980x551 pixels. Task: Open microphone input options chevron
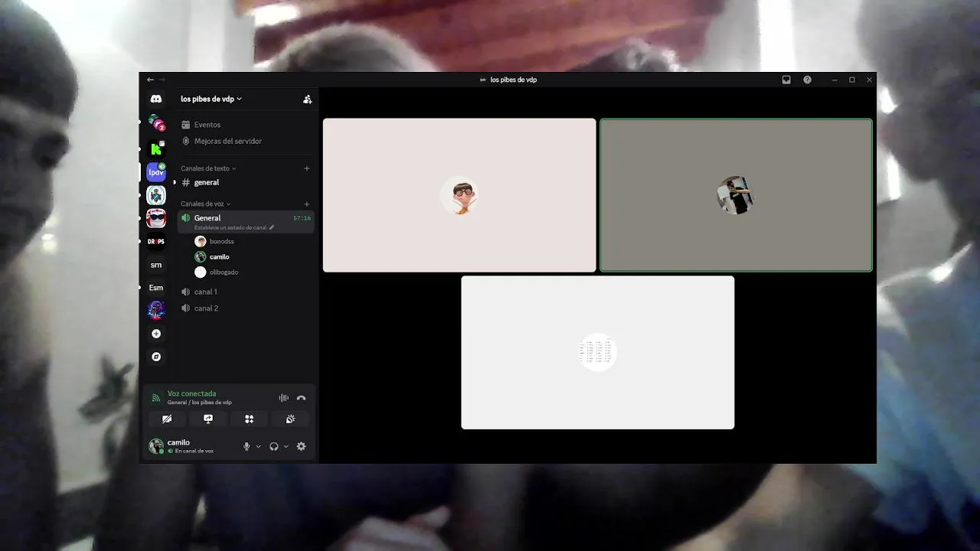coord(258,446)
